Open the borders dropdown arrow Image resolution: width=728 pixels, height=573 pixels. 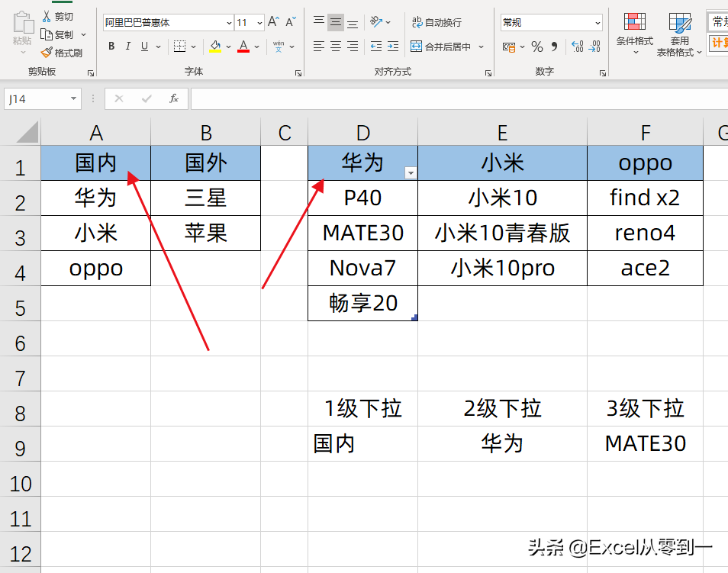click(193, 47)
